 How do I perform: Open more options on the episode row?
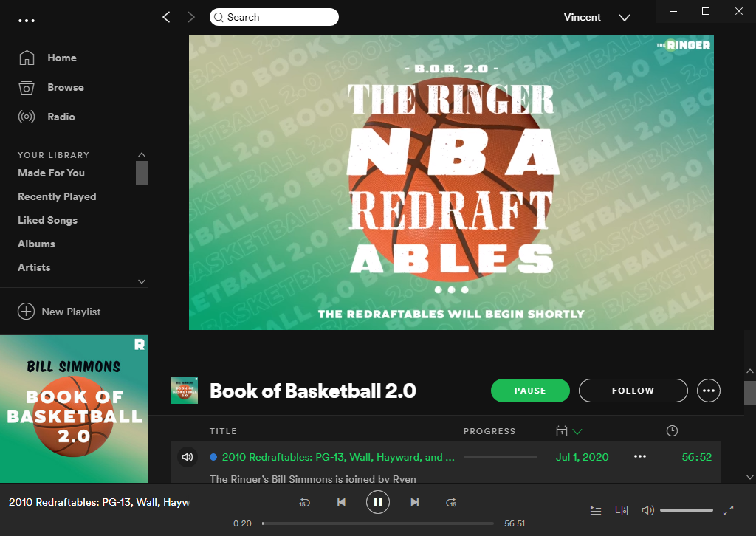tap(640, 456)
